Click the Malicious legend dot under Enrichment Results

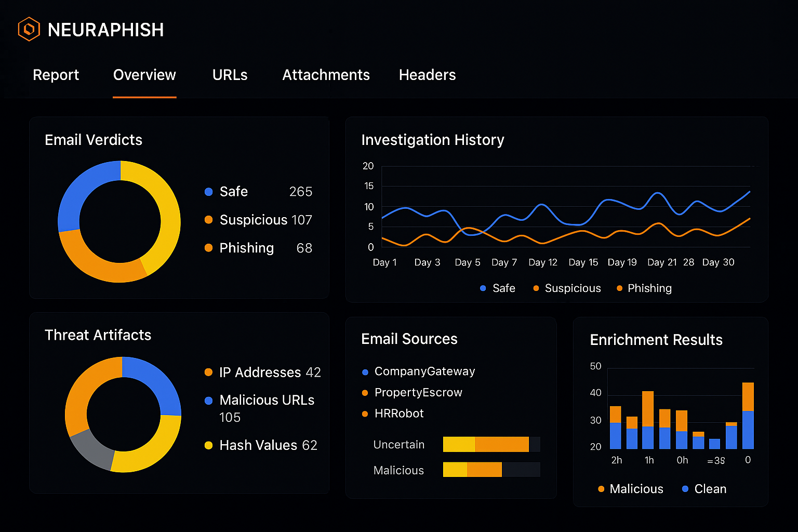[x=601, y=489]
